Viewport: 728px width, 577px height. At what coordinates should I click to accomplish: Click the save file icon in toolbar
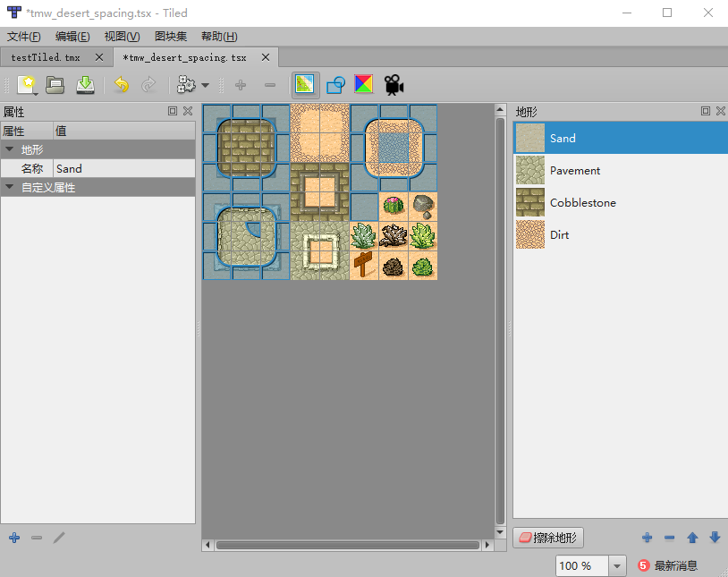(83, 85)
